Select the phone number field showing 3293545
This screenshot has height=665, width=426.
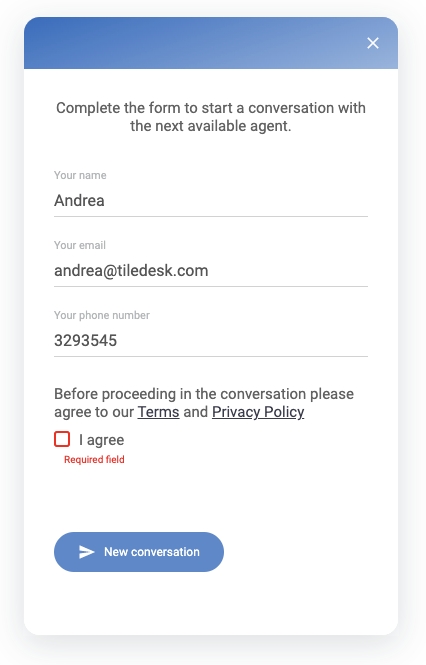pyautogui.click(x=211, y=341)
